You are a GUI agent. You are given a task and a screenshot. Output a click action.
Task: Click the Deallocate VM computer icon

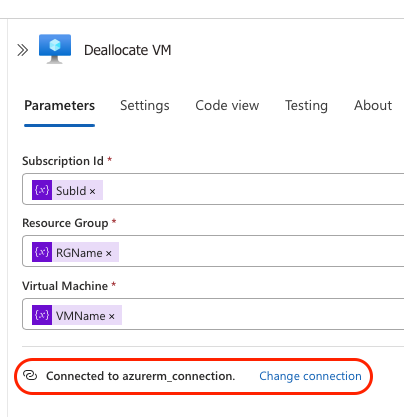(55, 49)
